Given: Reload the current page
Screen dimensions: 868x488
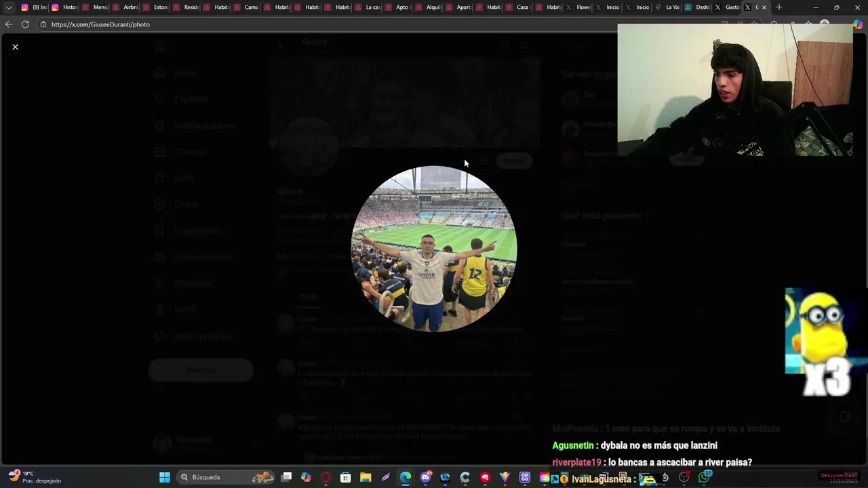Looking at the screenshot, I should 25,24.
